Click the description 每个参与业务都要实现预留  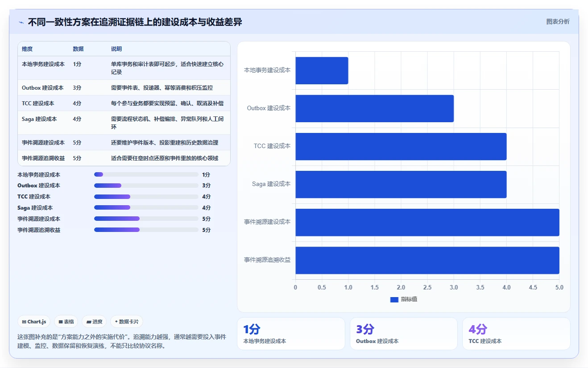pyautogui.click(x=167, y=103)
